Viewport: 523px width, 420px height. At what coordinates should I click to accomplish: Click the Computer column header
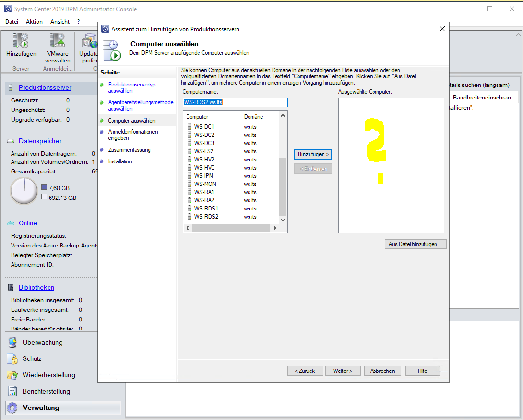tap(212, 117)
